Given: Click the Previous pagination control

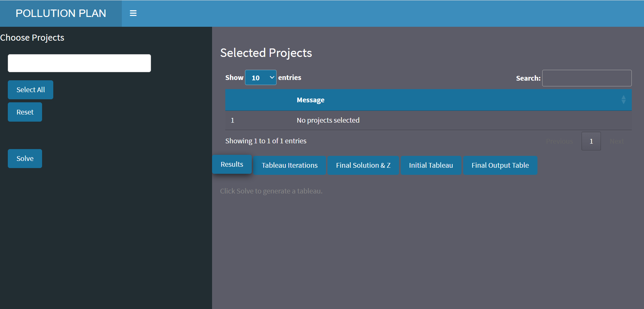Looking at the screenshot, I should pos(559,141).
